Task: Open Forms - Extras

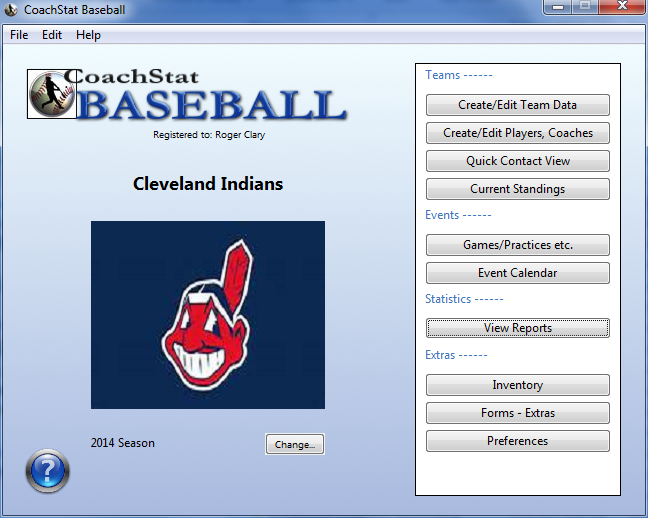Action: coord(517,413)
